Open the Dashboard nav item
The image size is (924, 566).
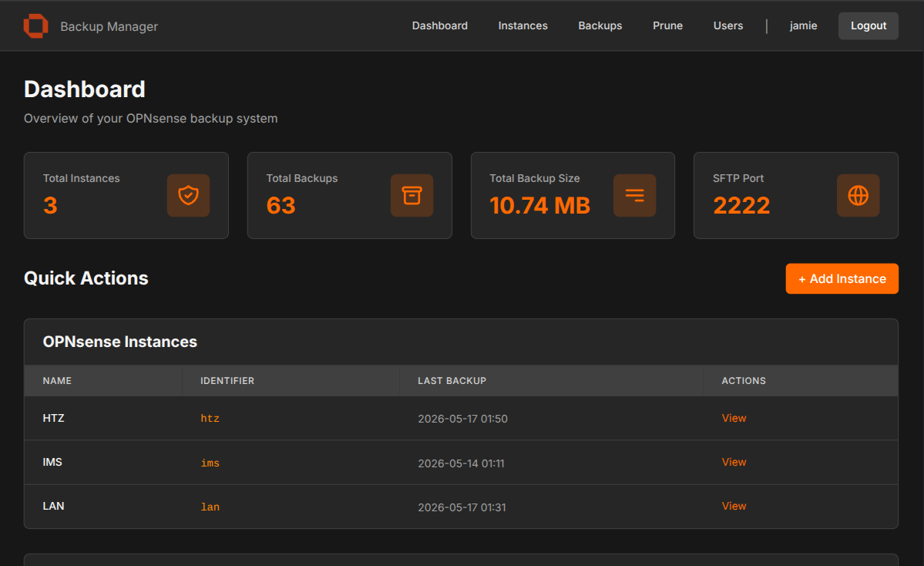coord(439,26)
